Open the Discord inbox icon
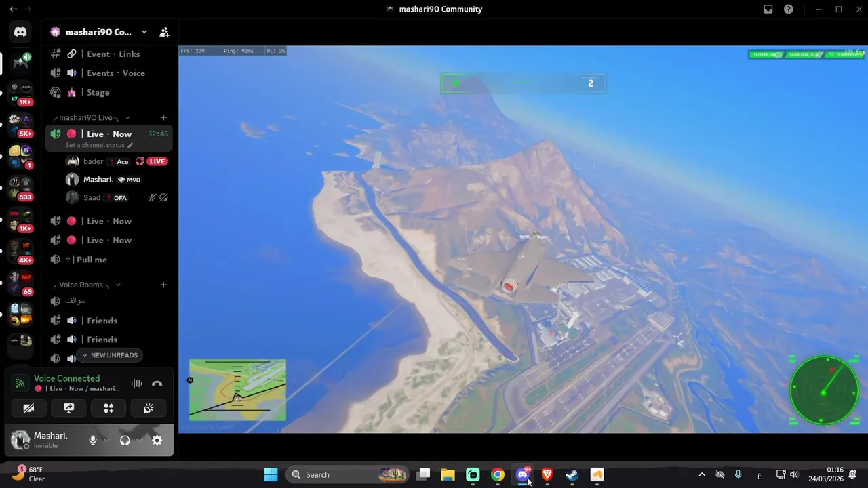 [x=768, y=9]
